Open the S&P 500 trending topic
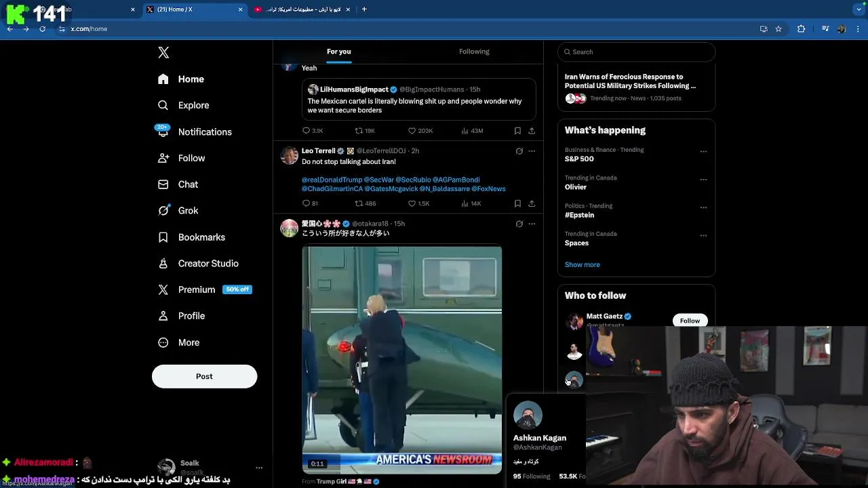 579,159
